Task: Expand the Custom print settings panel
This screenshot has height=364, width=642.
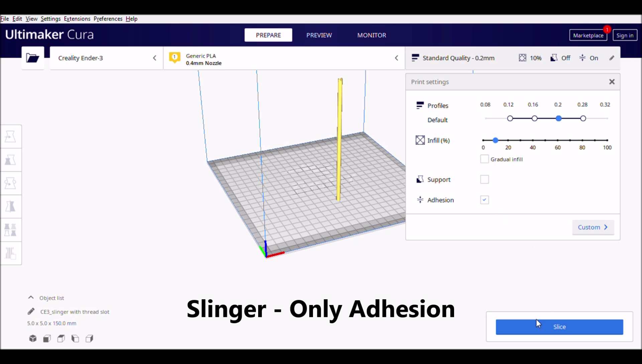Action: (x=592, y=227)
